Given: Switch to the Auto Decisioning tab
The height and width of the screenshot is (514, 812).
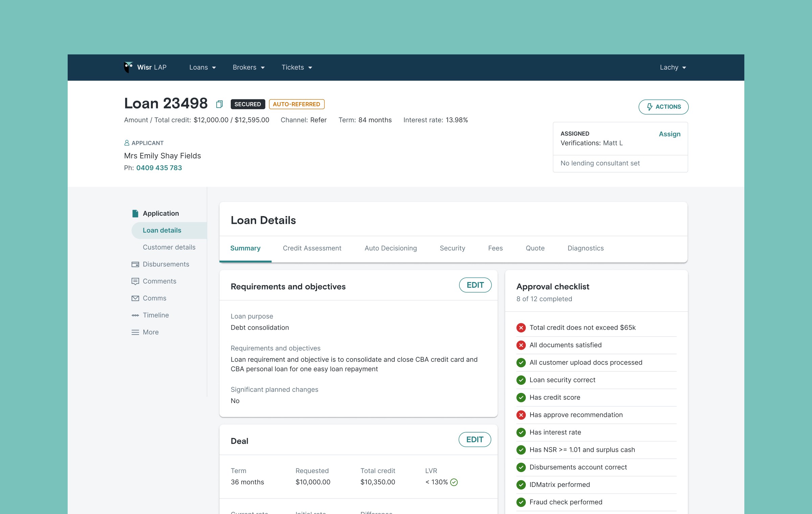Looking at the screenshot, I should (390, 248).
